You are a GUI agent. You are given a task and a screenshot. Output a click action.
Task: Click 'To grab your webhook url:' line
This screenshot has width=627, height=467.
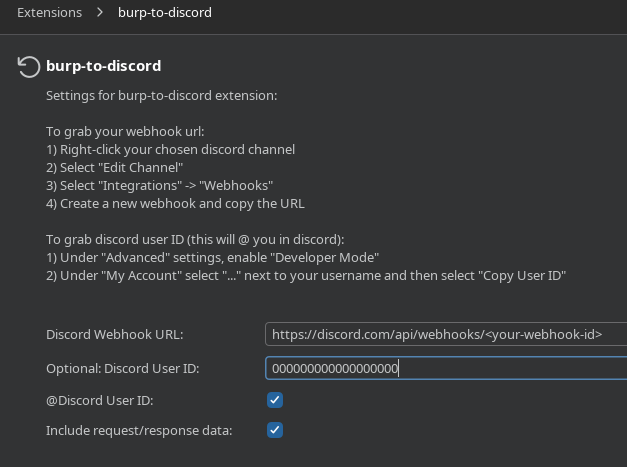(125, 132)
